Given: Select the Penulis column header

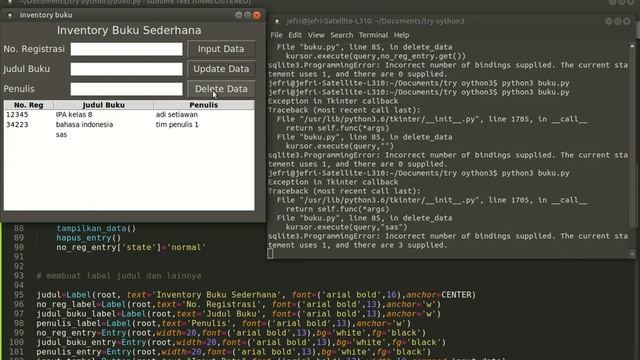Looking at the screenshot, I should [x=204, y=105].
